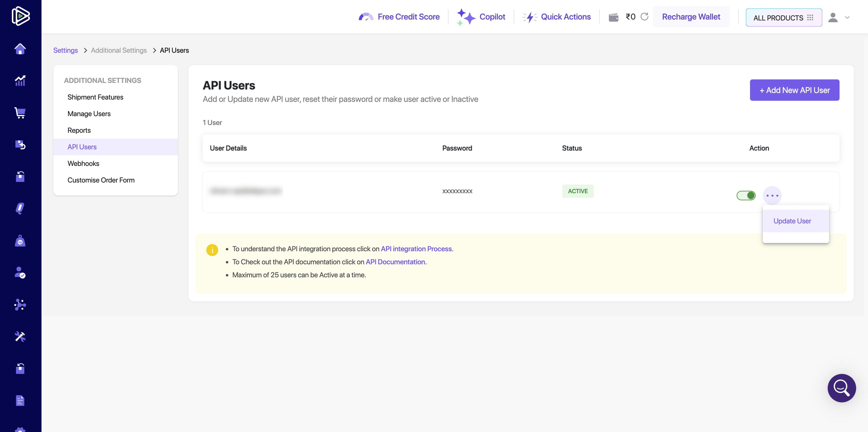Open ALL PRODUCTS grid dropdown

pyautogui.click(x=784, y=17)
